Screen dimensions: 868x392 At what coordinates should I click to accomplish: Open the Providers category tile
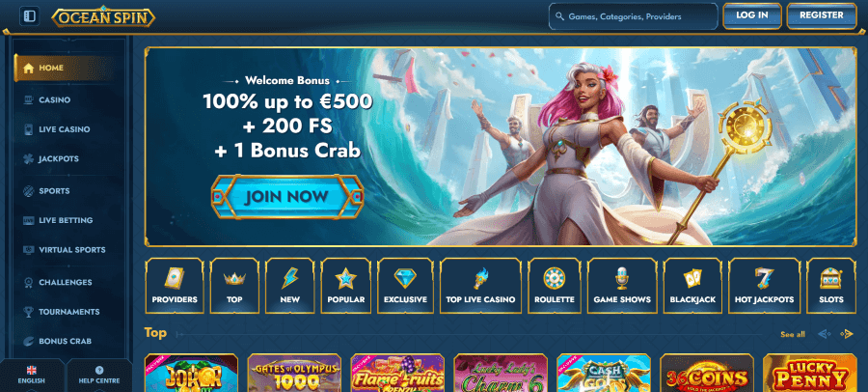(x=175, y=286)
